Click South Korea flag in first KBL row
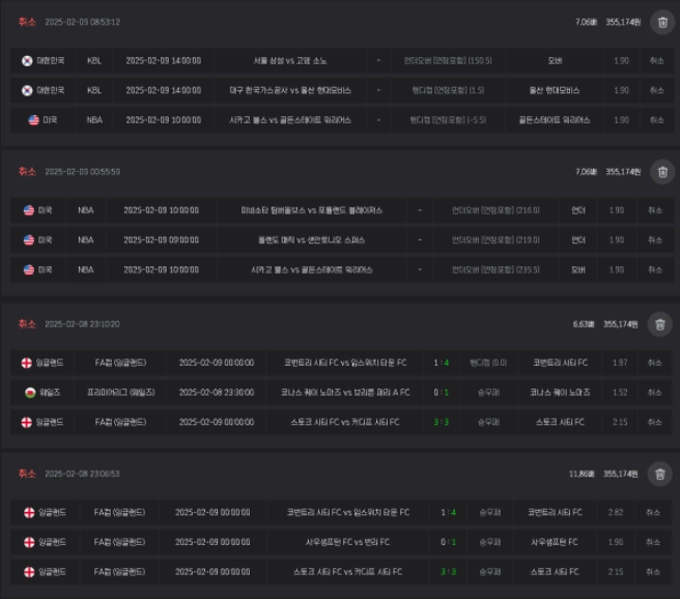This screenshot has width=680, height=599. [27, 61]
